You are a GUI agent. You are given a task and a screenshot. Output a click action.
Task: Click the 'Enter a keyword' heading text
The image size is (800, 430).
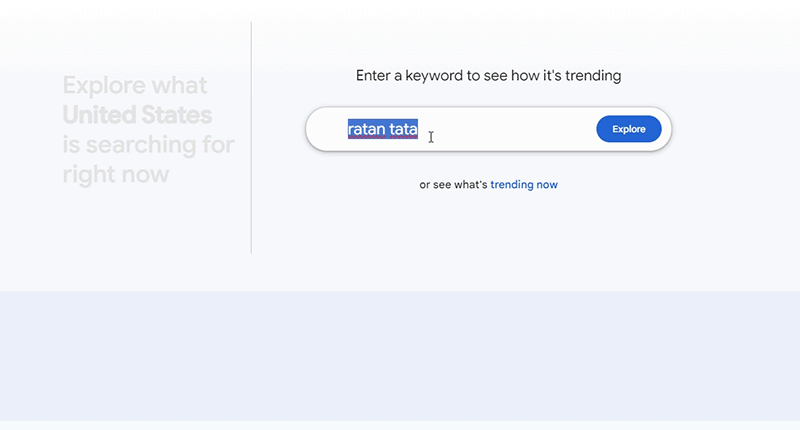pos(488,76)
